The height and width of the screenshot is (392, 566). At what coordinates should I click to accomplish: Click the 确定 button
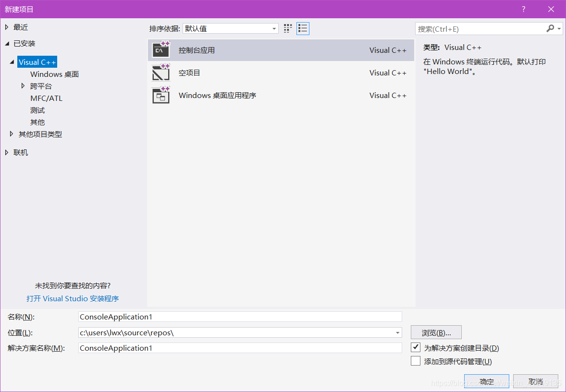(487, 381)
